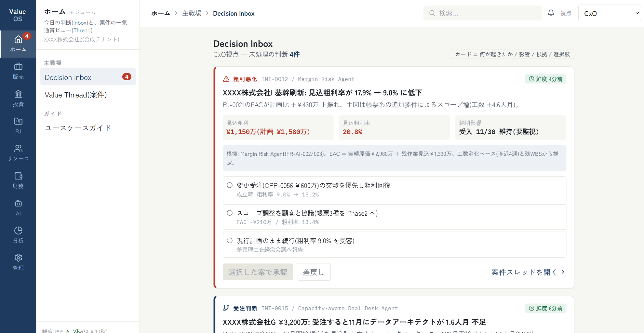Click 差戻し button
The height and width of the screenshot is (333, 644).
click(314, 272)
